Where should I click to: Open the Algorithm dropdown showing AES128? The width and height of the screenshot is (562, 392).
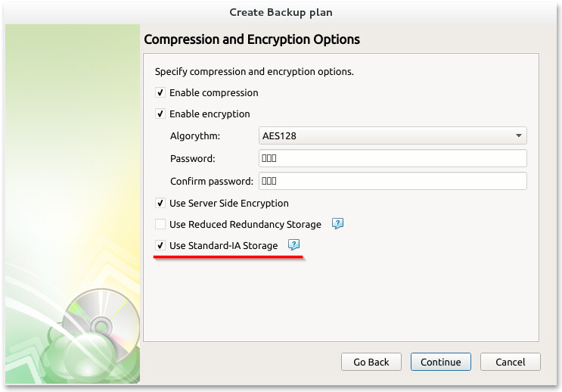[393, 136]
